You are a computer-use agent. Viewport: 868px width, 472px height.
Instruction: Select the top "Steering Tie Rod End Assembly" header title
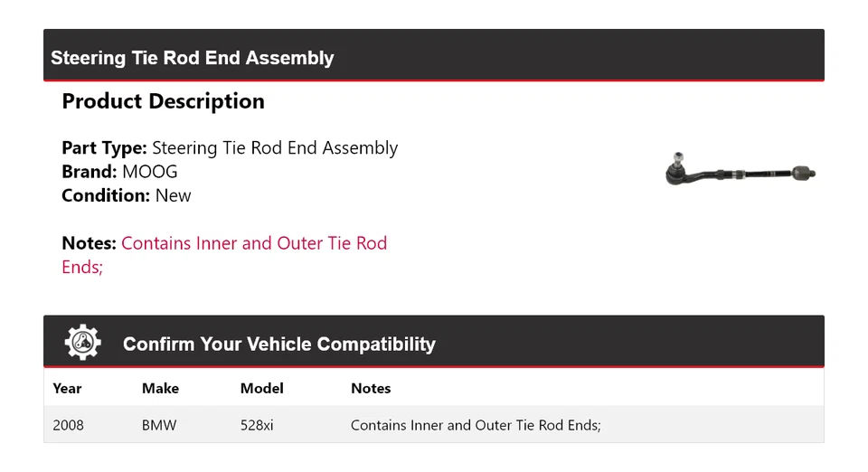(x=193, y=58)
